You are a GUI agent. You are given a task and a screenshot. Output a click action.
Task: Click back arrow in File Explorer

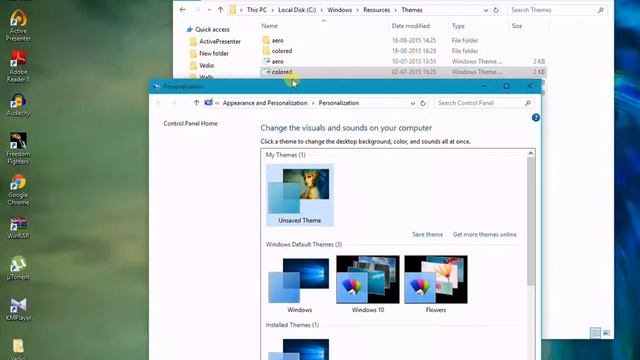point(182,10)
